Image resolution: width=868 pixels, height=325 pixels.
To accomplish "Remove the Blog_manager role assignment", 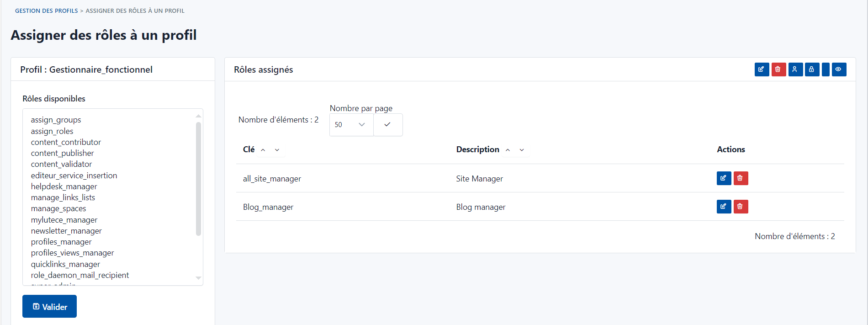I will click(x=741, y=207).
